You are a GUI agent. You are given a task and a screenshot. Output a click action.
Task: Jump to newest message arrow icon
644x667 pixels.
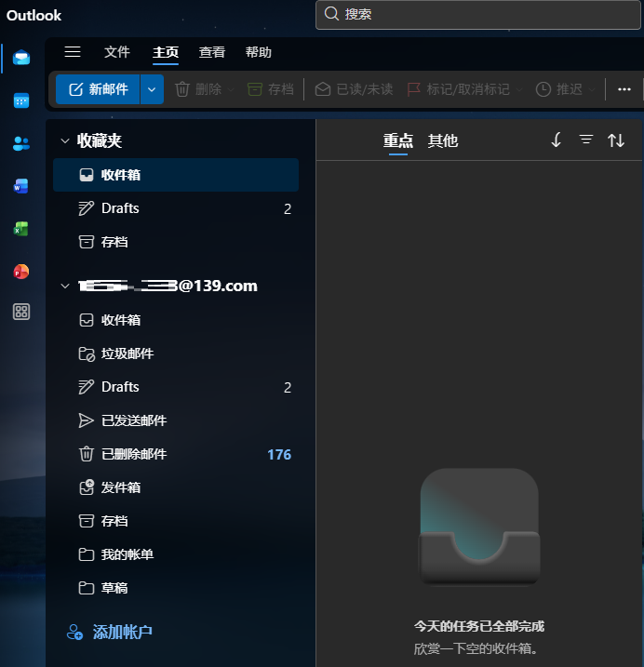coord(556,140)
